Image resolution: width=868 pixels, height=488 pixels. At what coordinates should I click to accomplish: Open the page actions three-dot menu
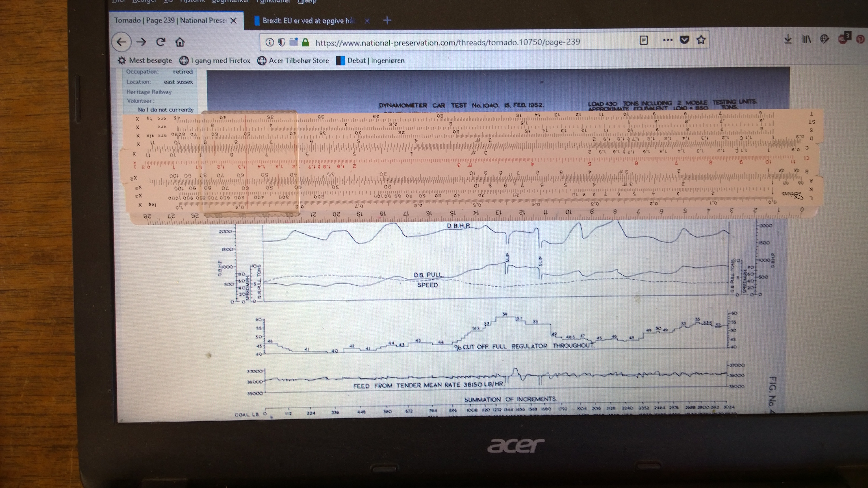point(667,40)
